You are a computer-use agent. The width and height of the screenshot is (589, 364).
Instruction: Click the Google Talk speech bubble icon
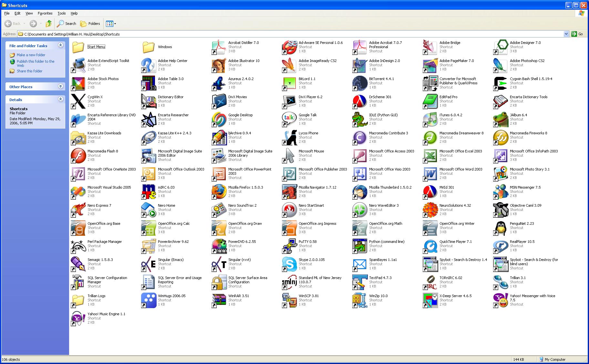[x=289, y=119]
